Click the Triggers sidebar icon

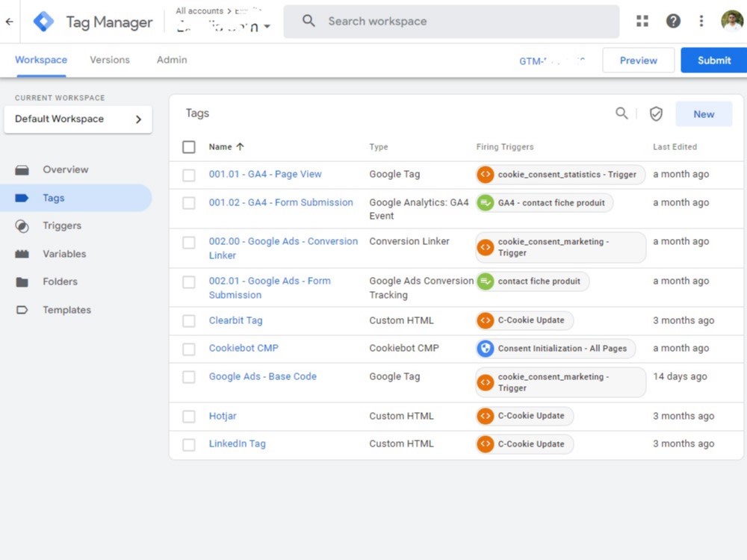[x=22, y=226]
